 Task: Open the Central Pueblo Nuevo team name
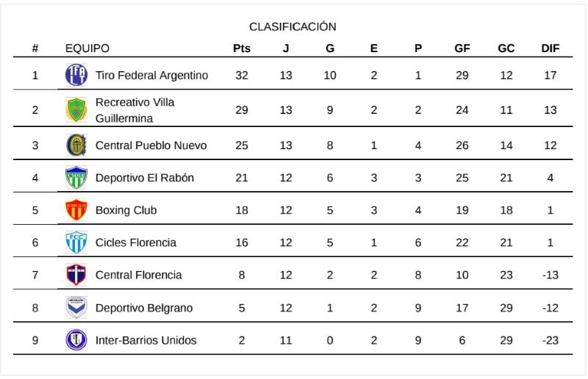click(x=151, y=145)
